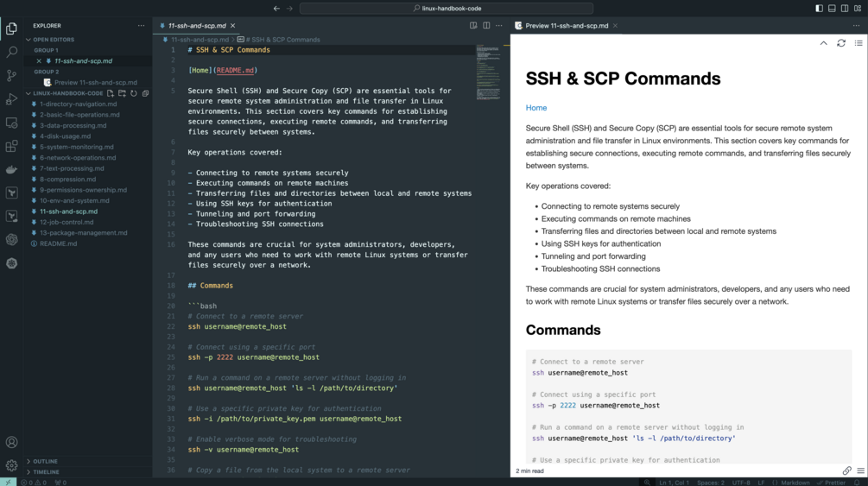Open the Run and Debug view
The height and width of the screenshot is (486, 868).
click(11, 99)
